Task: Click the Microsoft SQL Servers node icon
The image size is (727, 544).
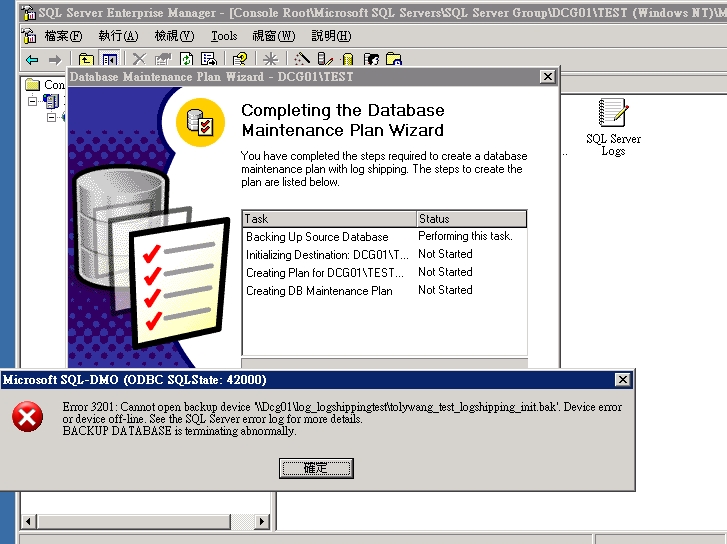Action: [x=51, y=101]
